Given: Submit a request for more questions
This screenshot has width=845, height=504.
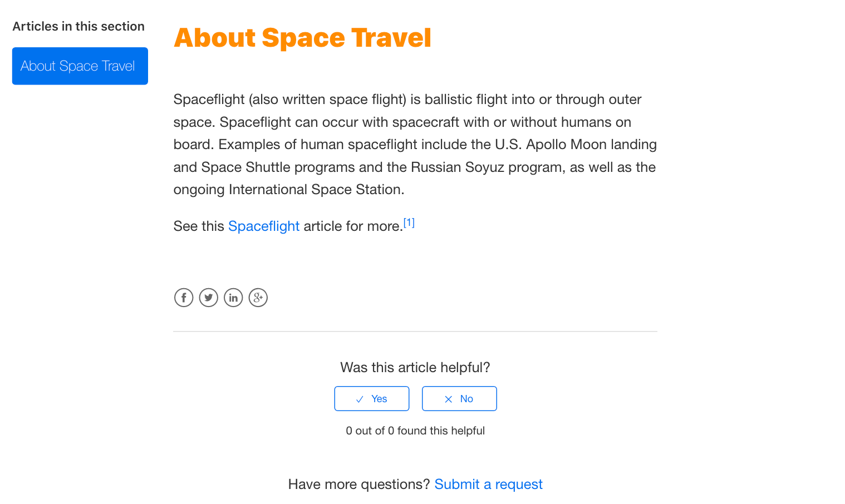Looking at the screenshot, I should (x=488, y=484).
